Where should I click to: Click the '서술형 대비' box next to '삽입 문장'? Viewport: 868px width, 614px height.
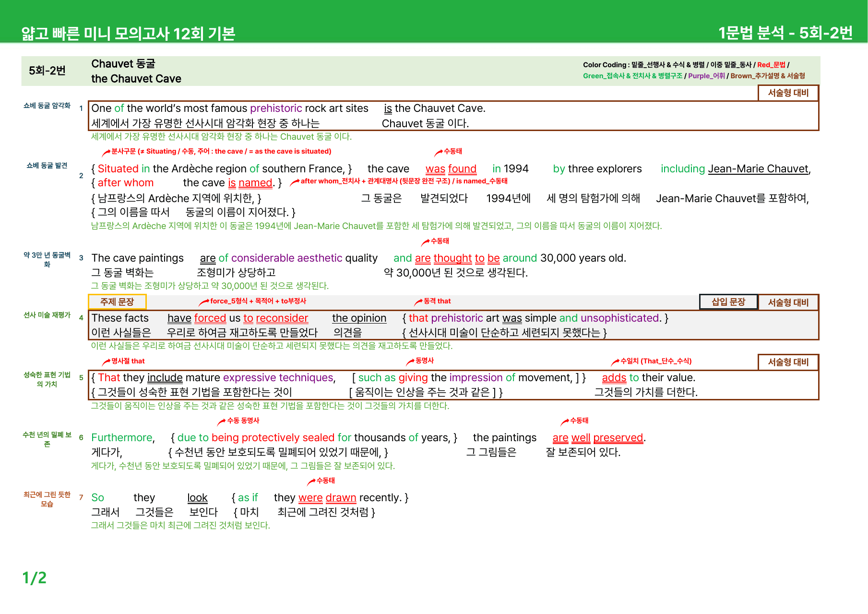click(788, 302)
